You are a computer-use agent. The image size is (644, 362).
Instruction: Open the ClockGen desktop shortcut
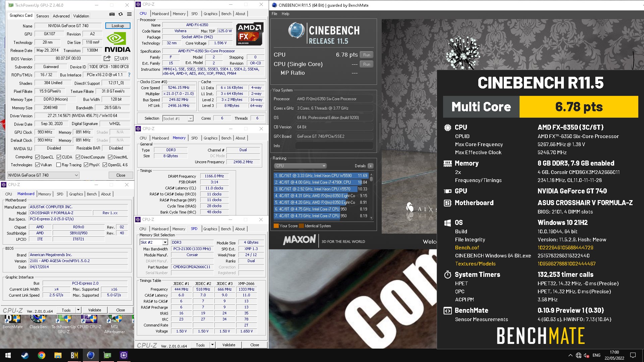38,322
